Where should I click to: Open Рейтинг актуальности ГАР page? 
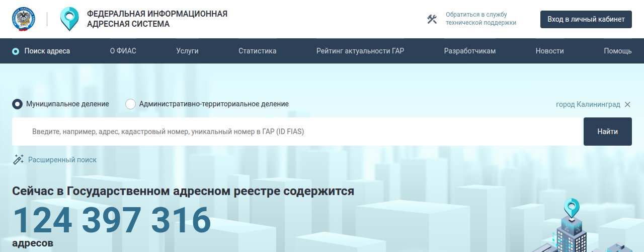pos(360,51)
